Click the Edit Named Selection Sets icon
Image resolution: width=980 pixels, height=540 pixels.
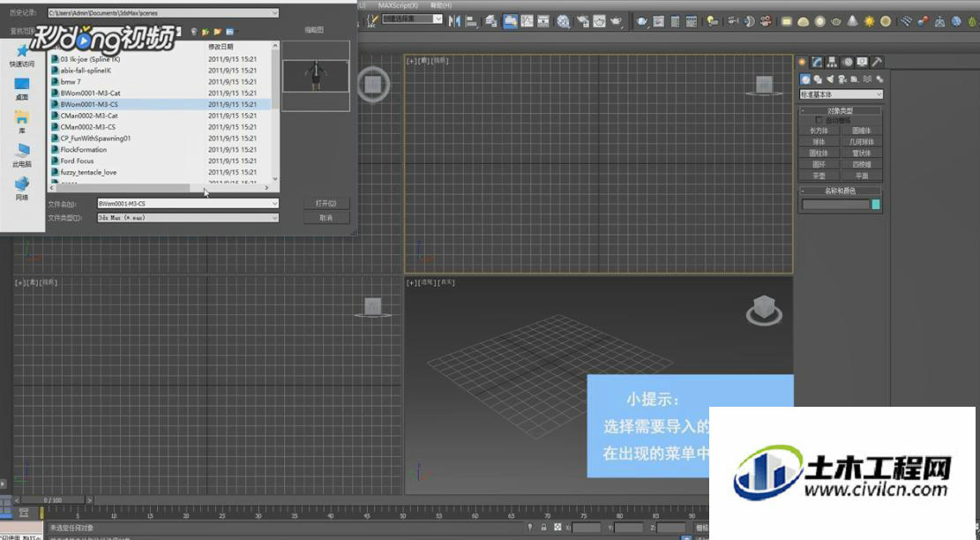[372, 21]
